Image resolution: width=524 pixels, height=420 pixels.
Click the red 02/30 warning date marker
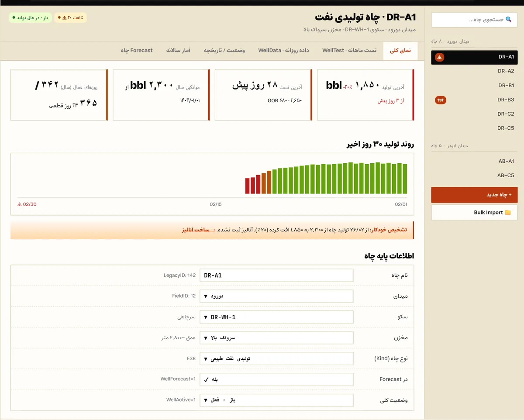pos(27,204)
